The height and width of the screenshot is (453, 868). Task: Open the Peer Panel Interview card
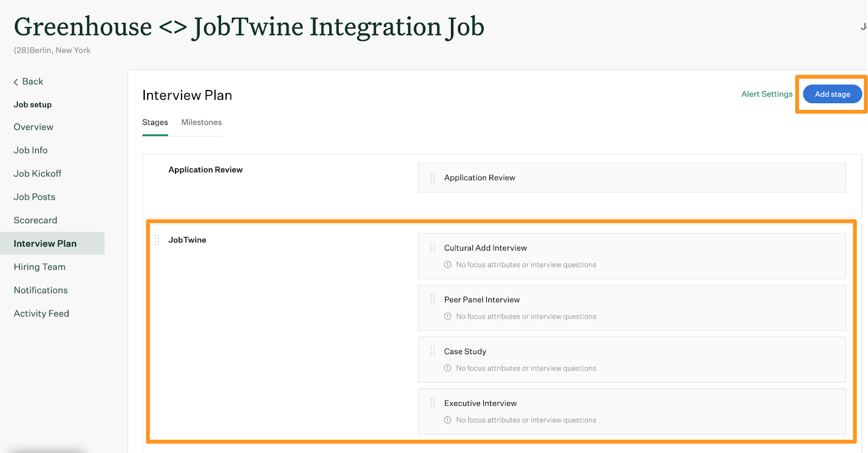tap(632, 308)
